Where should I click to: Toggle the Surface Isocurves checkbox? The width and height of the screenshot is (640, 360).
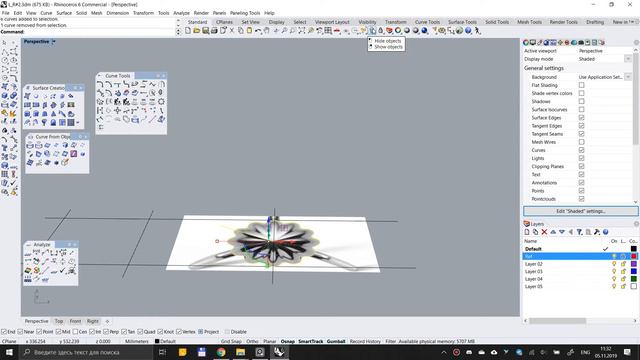(x=581, y=109)
